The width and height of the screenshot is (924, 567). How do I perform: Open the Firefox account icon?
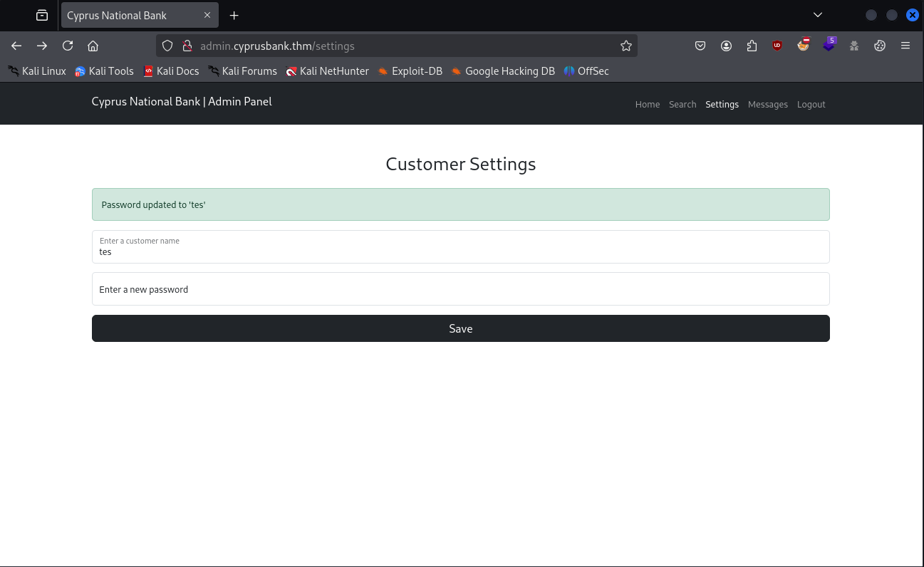[726, 46]
